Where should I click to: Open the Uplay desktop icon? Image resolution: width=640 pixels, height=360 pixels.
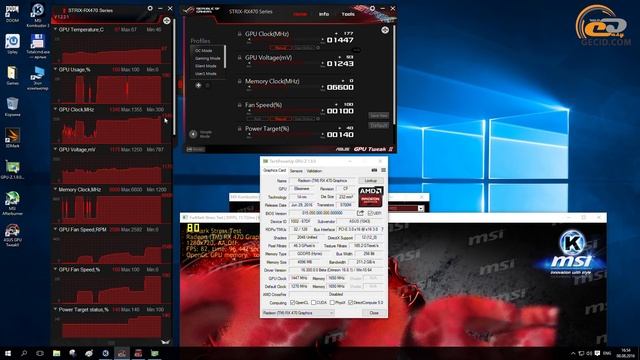point(12,44)
